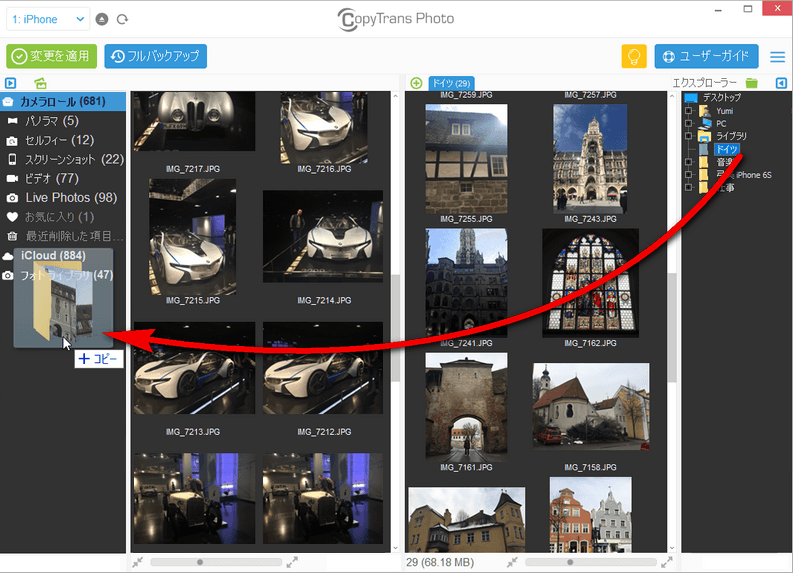
Task: Click right pane shrink thumbnails icon
Action: click(512, 562)
